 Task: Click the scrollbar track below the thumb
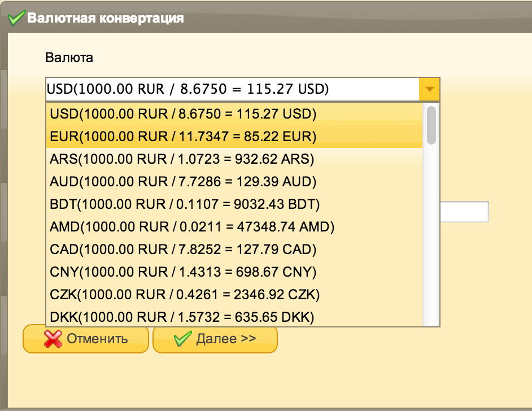(x=431, y=237)
